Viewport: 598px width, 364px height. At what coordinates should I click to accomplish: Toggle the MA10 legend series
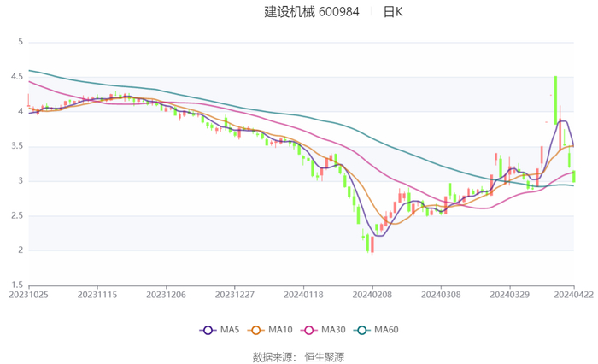click(270, 330)
